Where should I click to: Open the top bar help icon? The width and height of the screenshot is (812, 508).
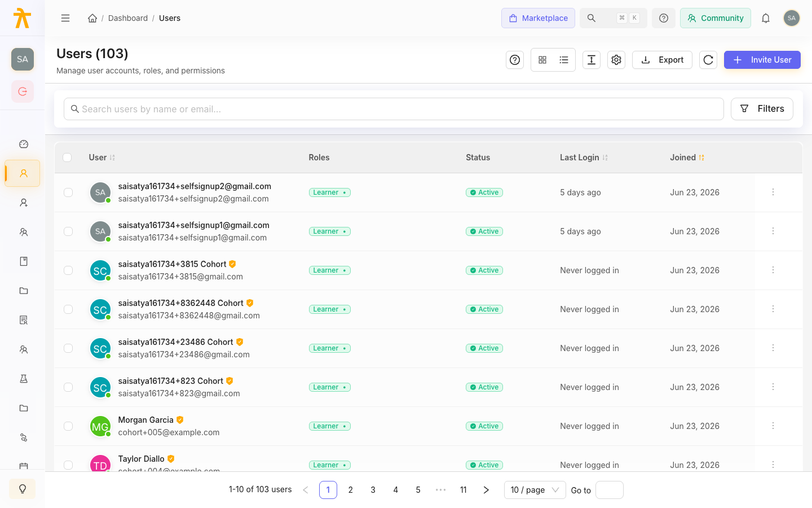(664, 18)
